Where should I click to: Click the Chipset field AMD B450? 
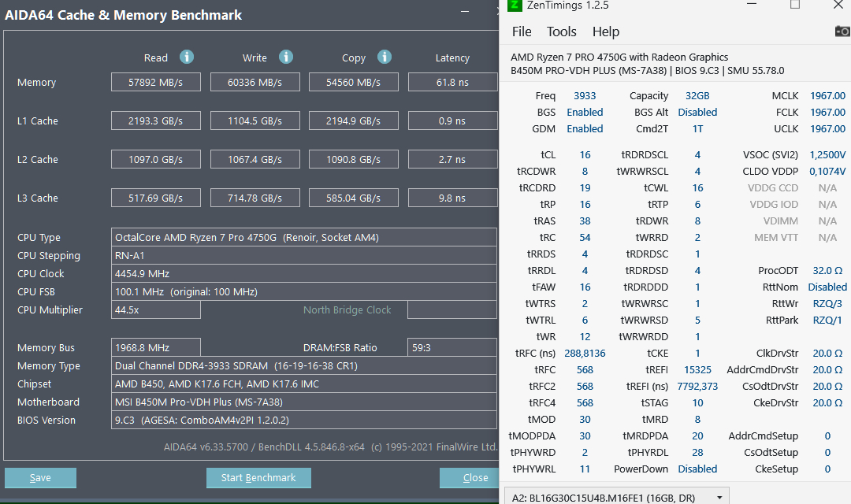click(x=304, y=384)
